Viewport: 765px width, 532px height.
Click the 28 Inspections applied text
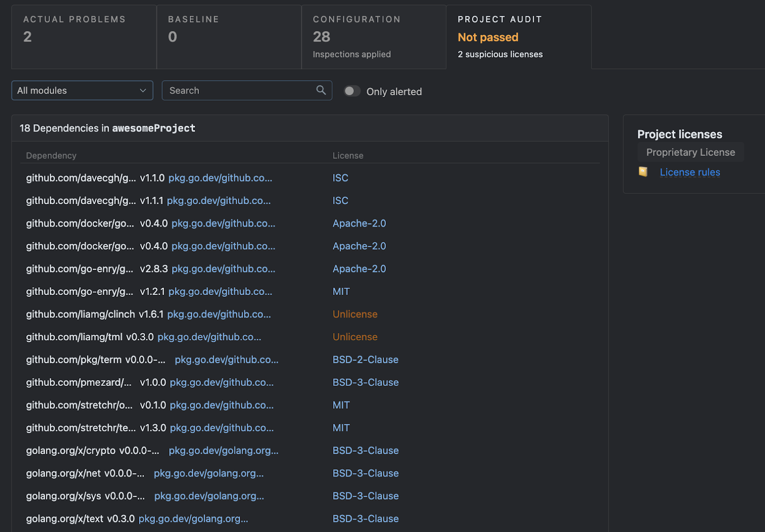[x=352, y=45]
